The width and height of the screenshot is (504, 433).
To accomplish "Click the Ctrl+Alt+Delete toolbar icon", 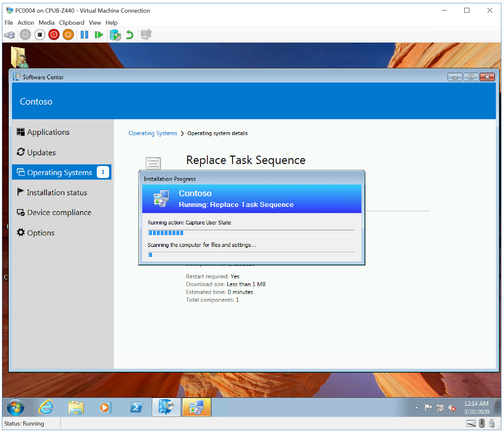I will tap(9, 34).
